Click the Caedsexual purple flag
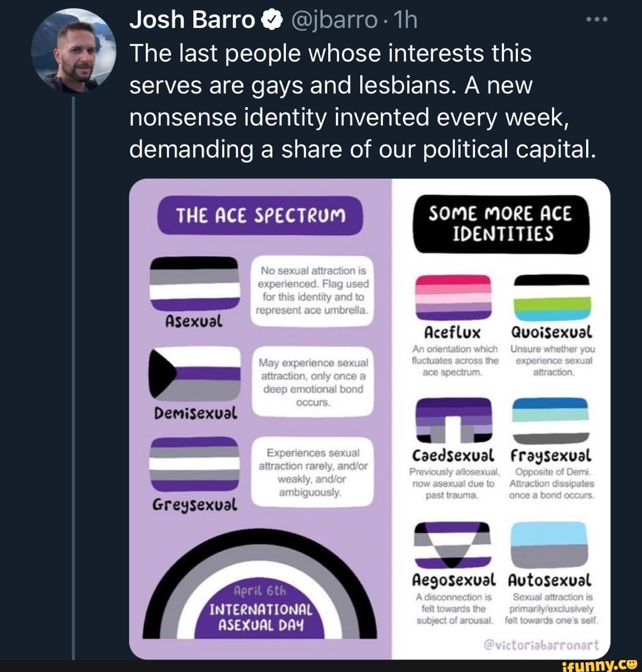The width and height of the screenshot is (642, 672). [x=454, y=421]
